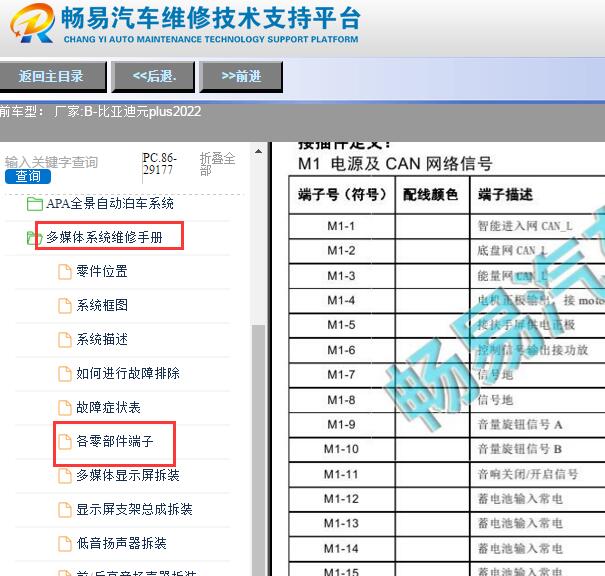The image size is (605, 576).
Task: Click the APA全景自动泊车系统 folder icon
Action: click(35, 204)
